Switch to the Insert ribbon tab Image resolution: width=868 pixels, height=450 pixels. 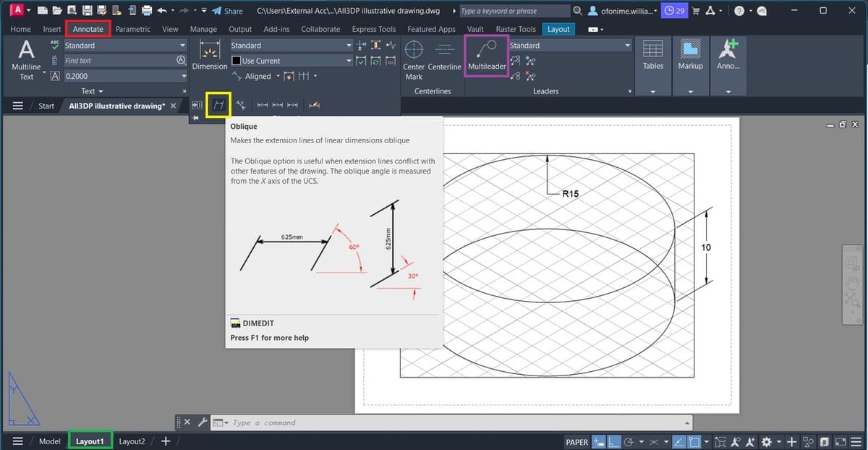pyautogui.click(x=52, y=29)
